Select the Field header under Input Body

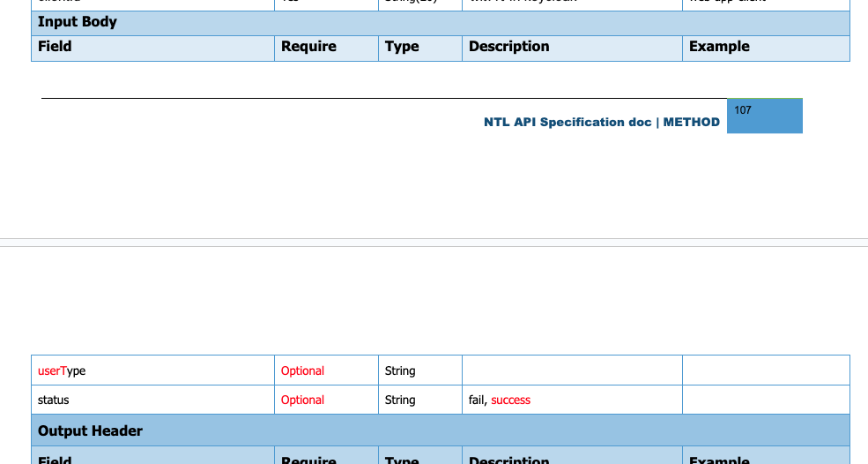pyautogui.click(x=55, y=47)
